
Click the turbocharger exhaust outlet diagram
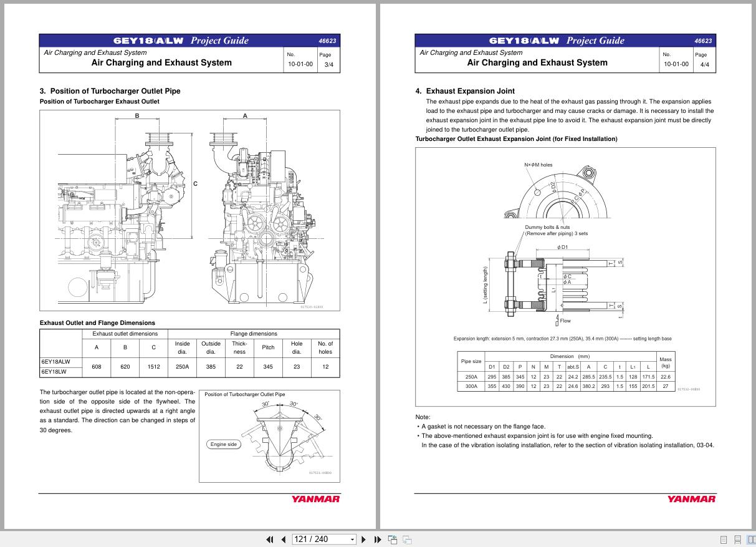pos(190,210)
